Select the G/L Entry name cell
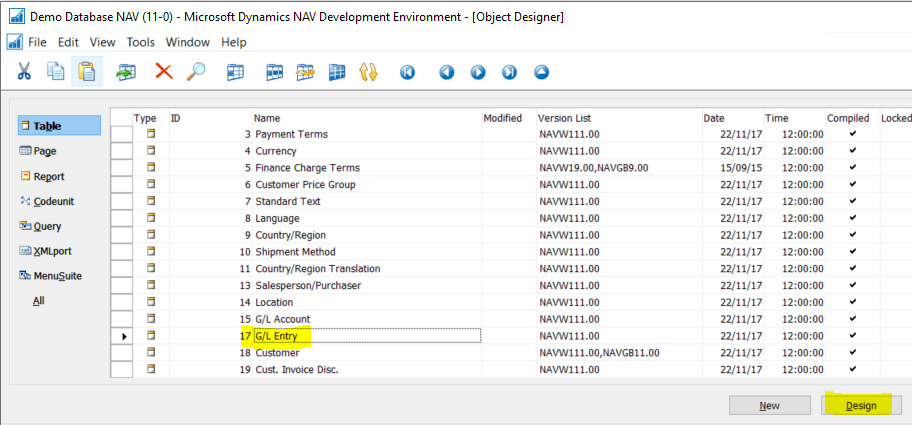The image size is (912, 425). [x=365, y=336]
